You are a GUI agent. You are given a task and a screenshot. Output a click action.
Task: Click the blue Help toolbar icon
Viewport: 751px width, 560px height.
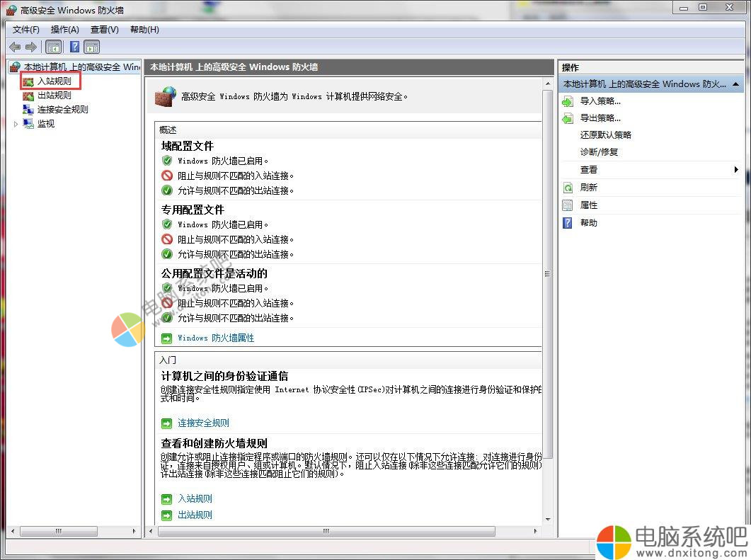coord(75,47)
